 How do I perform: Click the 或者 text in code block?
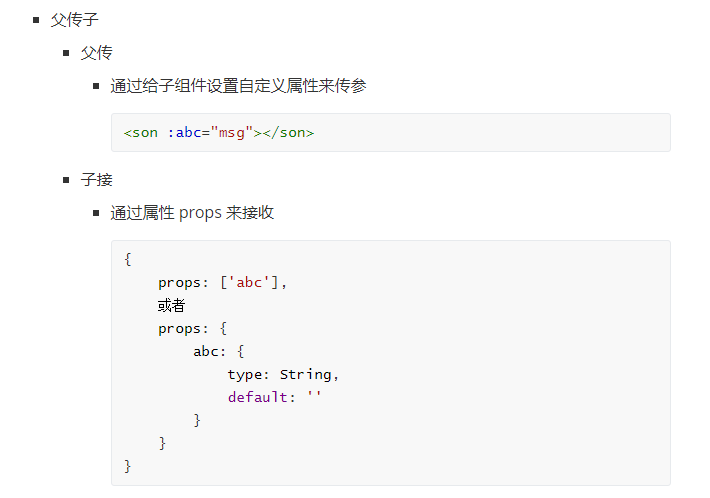[x=171, y=306]
